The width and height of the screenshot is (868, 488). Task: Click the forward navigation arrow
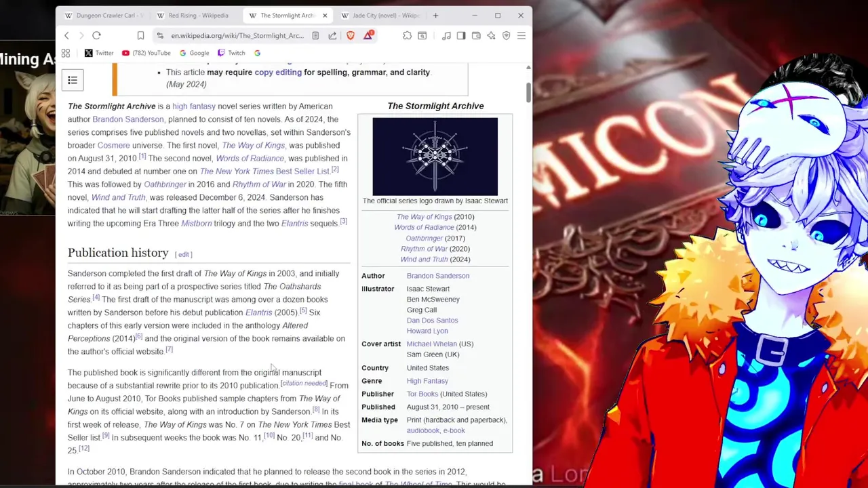[x=81, y=35]
